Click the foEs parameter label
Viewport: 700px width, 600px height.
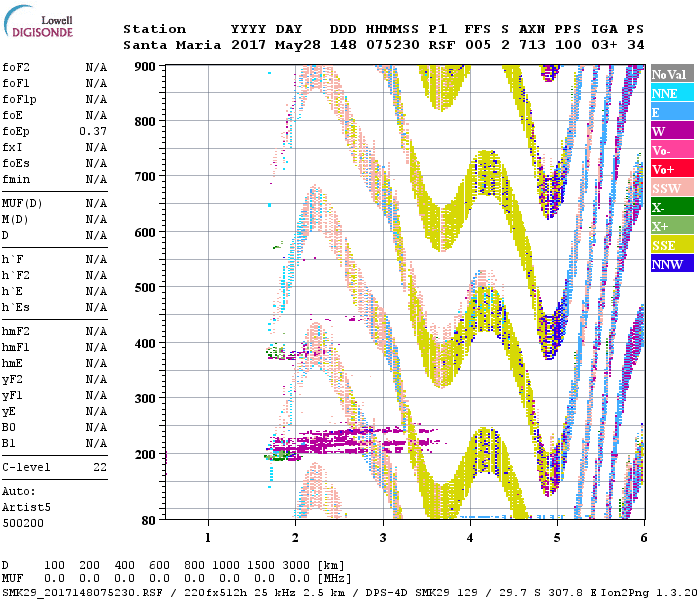[x=16, y=163]
